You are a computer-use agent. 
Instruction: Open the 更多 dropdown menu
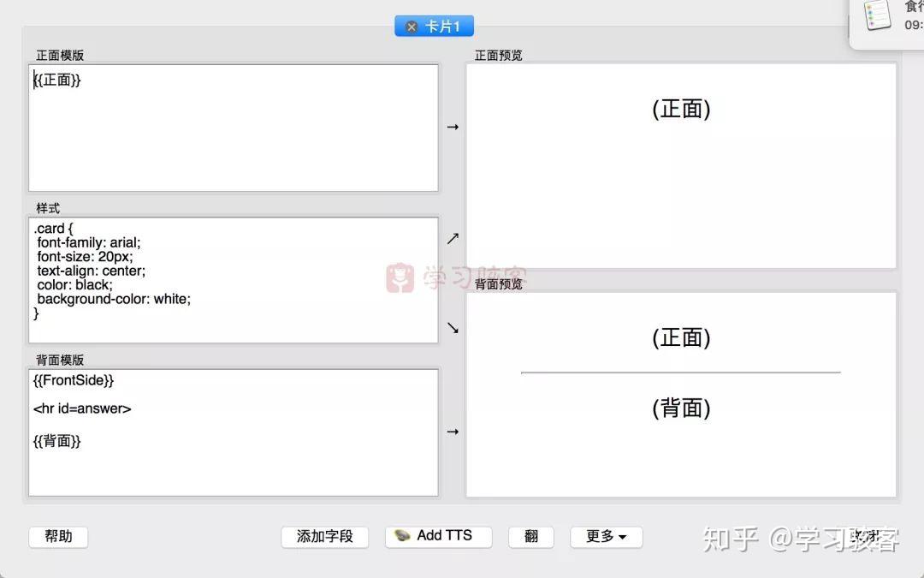(606, 536)
